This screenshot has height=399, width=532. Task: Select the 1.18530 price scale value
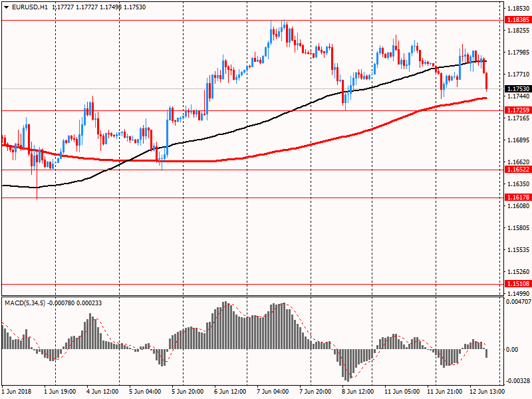(518, 9)
